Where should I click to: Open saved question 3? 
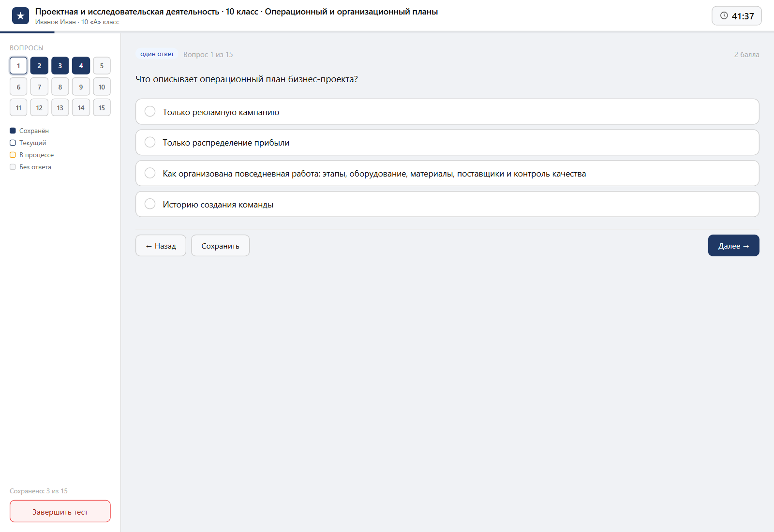(x=60, y=66)
